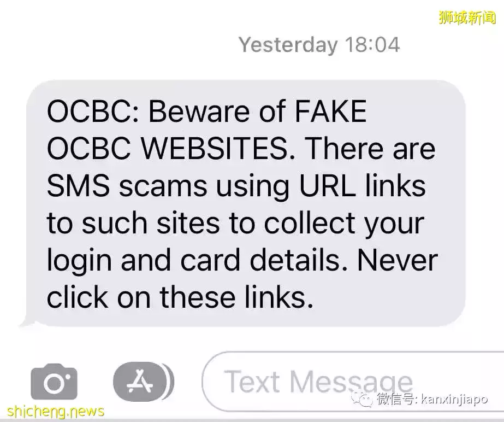Click the word Beware in the first line
This screenshot has height=422, width=504.
(199, 111)
